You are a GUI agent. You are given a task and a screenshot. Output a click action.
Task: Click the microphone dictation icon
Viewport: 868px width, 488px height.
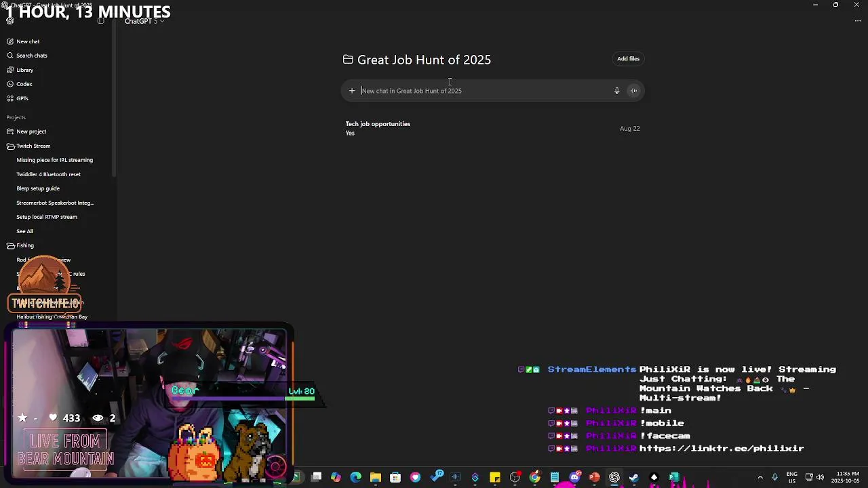pos(616,91)
